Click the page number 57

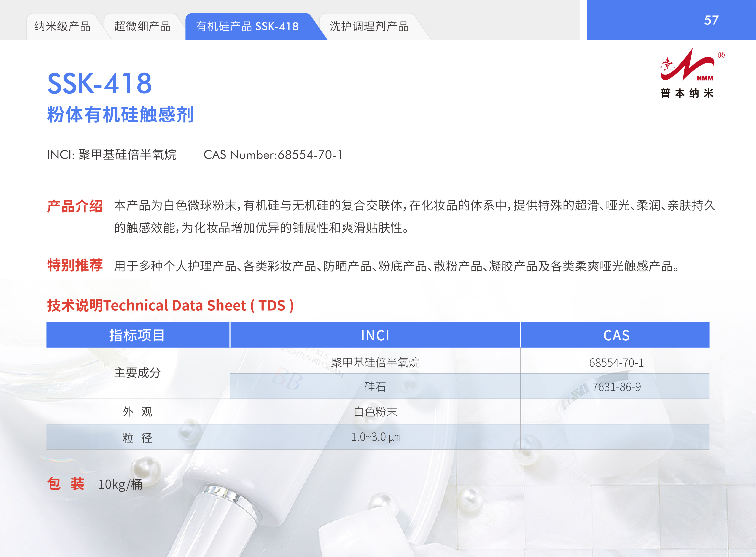pyautogui.click(x=711, y=20)
